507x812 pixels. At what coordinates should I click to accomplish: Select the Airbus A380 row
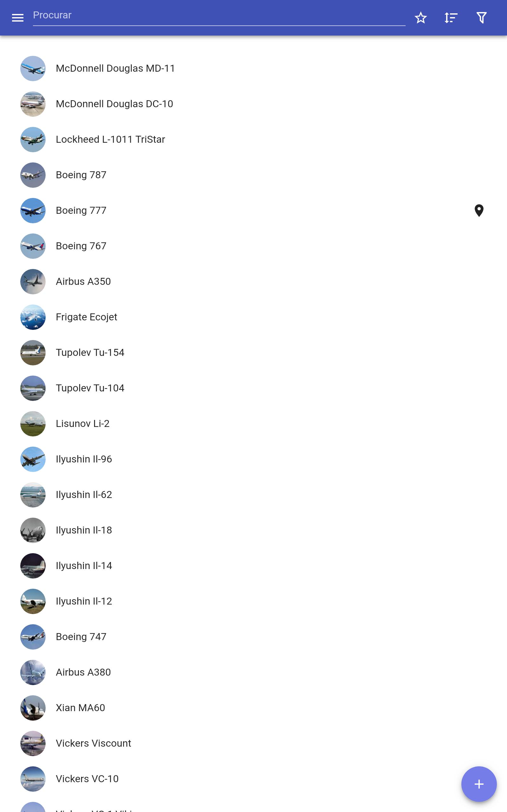(x=253, y=672)
